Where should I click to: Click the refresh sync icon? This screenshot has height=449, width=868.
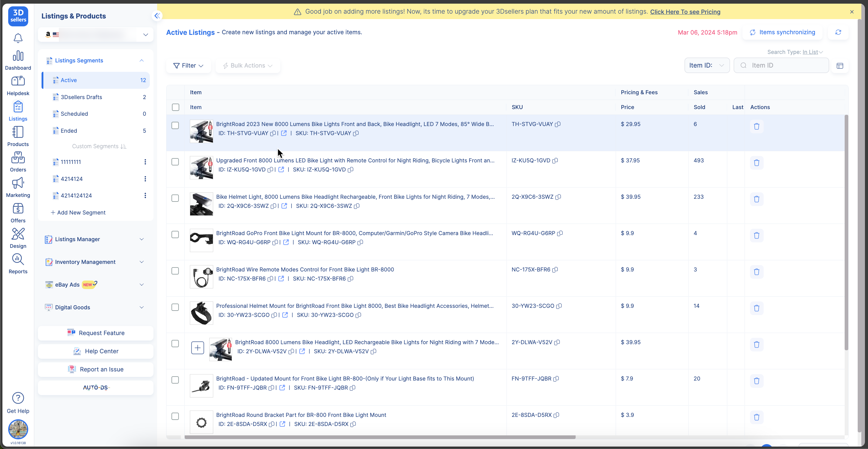pos(838,32)
